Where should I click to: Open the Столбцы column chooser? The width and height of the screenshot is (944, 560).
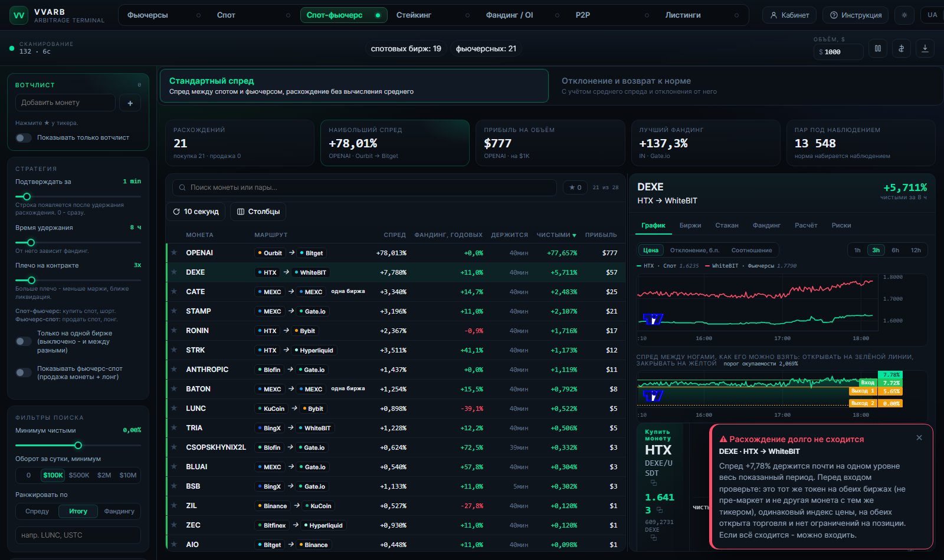tap(258, 212)
